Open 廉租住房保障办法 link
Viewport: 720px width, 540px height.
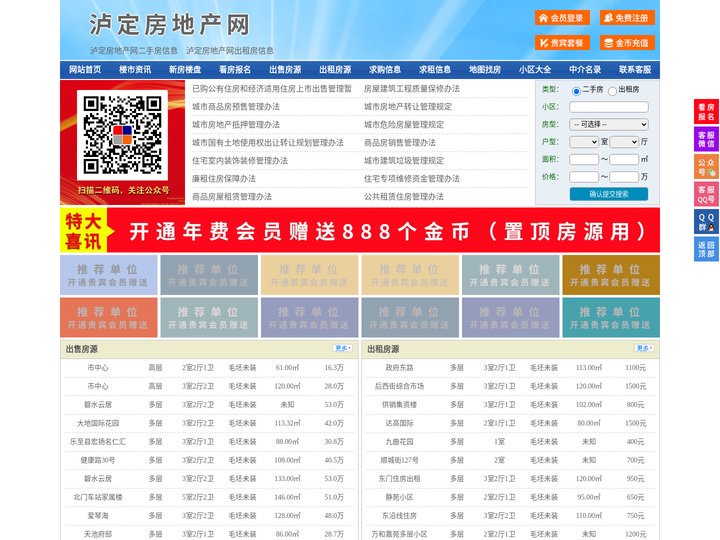(224, 178)
